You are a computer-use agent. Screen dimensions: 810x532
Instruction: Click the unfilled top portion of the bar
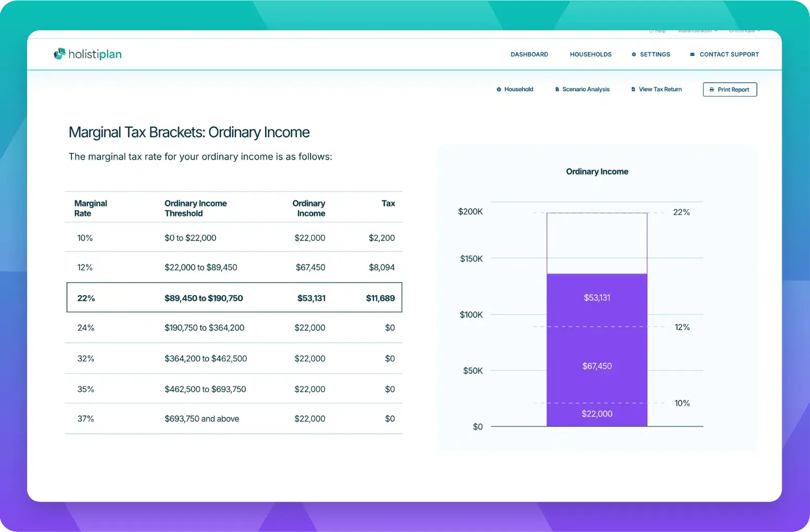[597, 243]
